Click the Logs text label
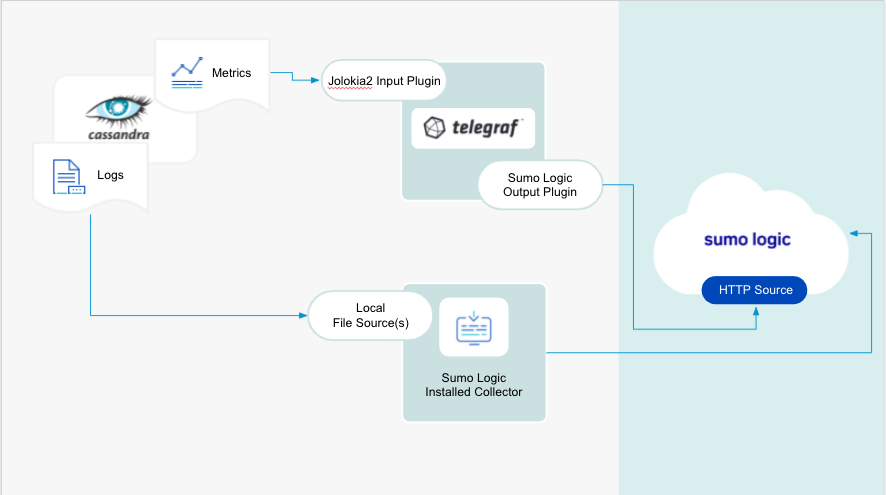 pyautogui.click(x=110, y=175)
